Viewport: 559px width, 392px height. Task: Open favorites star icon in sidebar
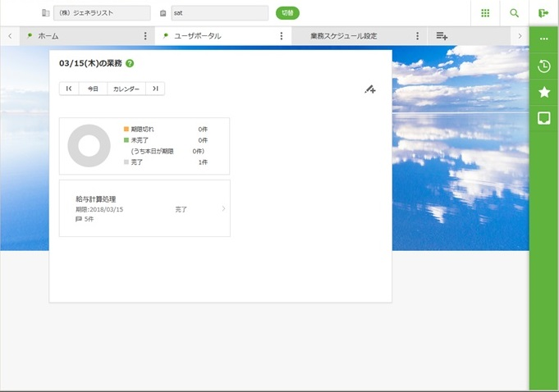tap(543, 93)
